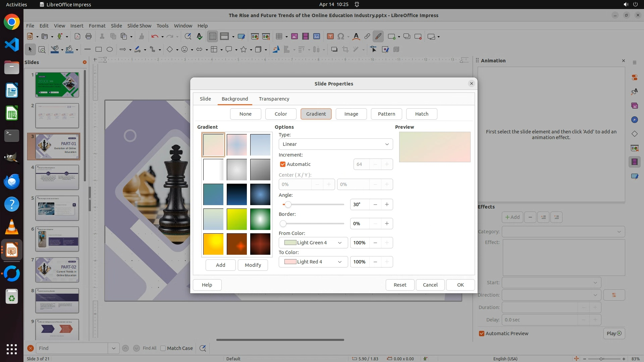
Task: Click the Print icon in toolbar
Action: 89,37
